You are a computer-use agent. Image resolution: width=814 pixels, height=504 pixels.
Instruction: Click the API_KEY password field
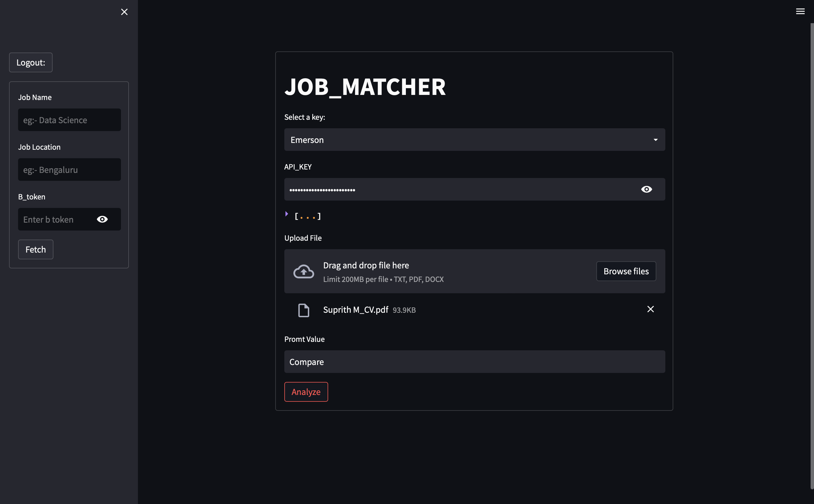(x=460, y=189)
